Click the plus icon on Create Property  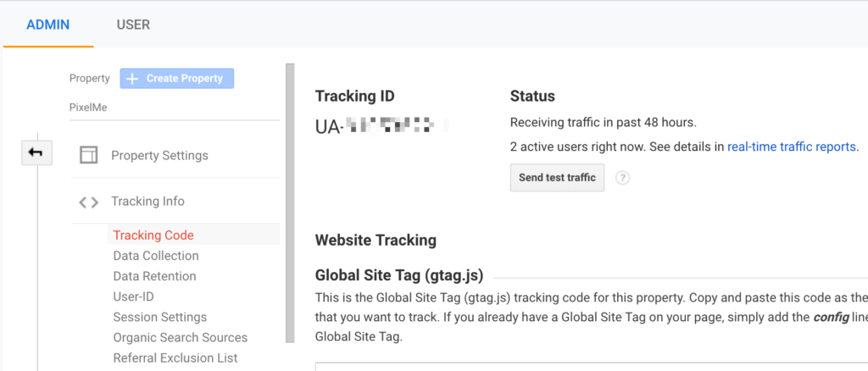coord(132,78)
